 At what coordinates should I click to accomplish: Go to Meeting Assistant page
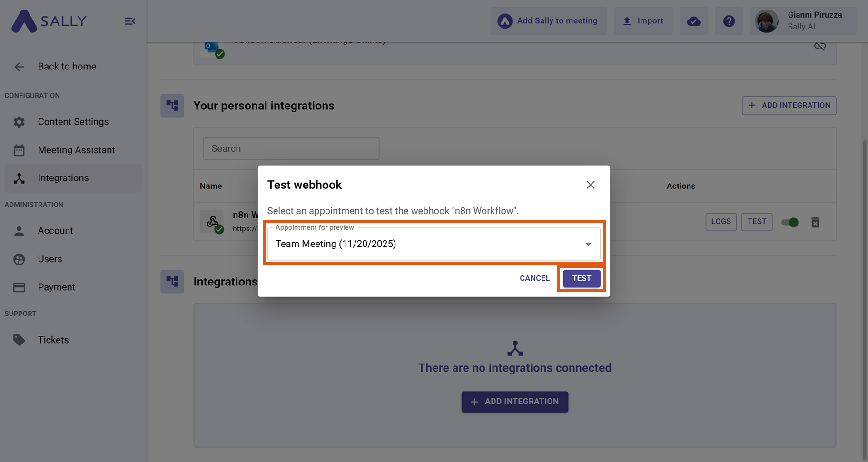(x=76, y=150)
